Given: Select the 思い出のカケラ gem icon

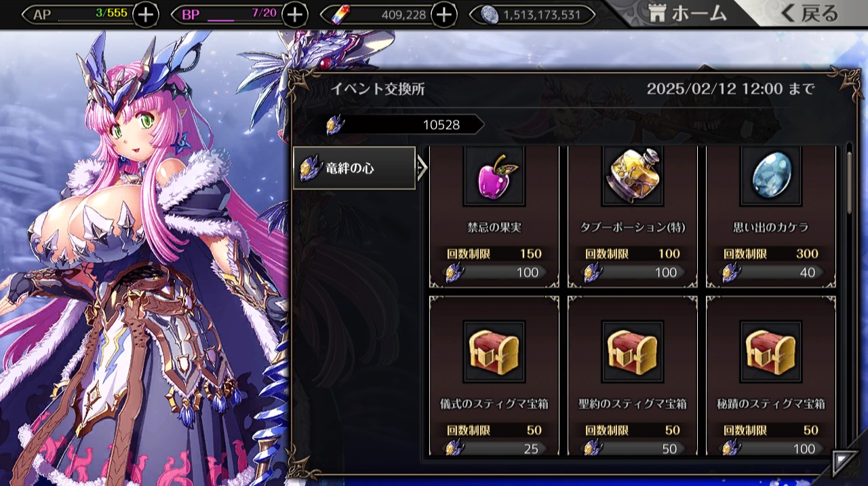Looking at the screenshot, I should [x=770, y=176].
